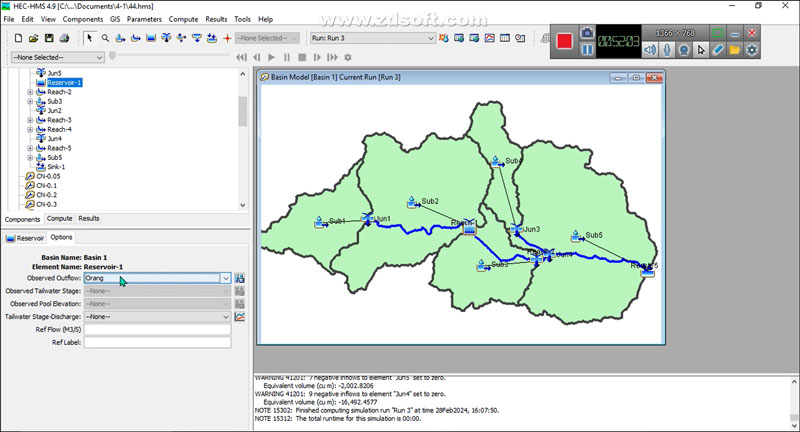The height and width of the screenshot is (432, 800).
Task: Click the Print icon in toolbar
Action: click(64, 38)
